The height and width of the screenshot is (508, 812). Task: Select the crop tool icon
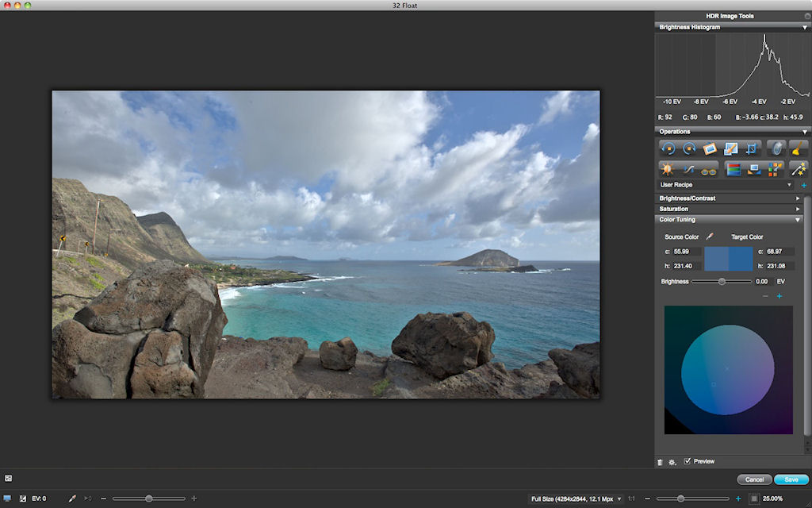click(752, 148)
